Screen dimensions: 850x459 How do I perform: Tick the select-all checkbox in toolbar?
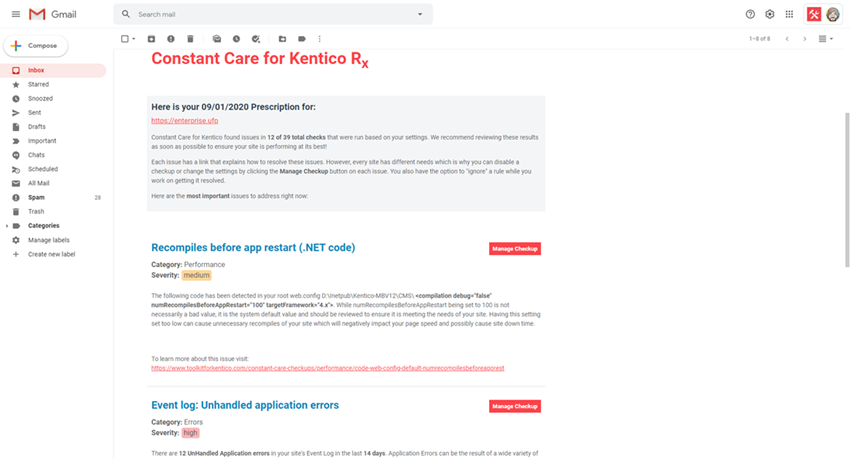tap(125, 39)
